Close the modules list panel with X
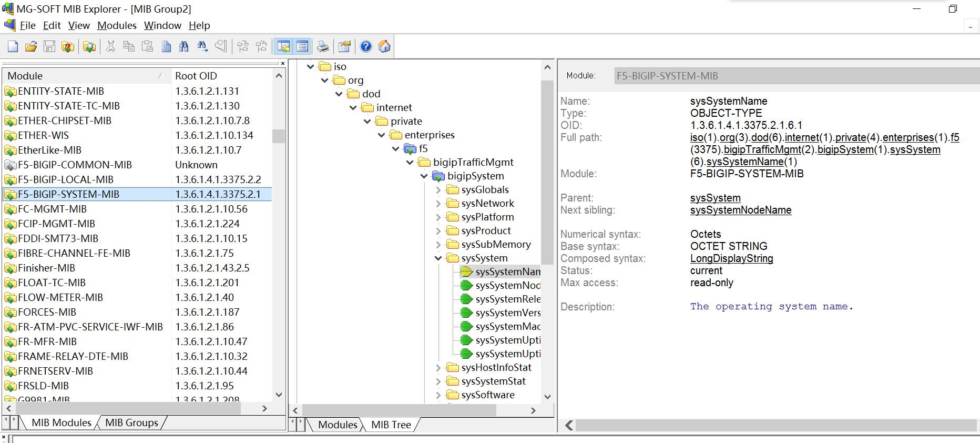 click(x=283, y=63)
